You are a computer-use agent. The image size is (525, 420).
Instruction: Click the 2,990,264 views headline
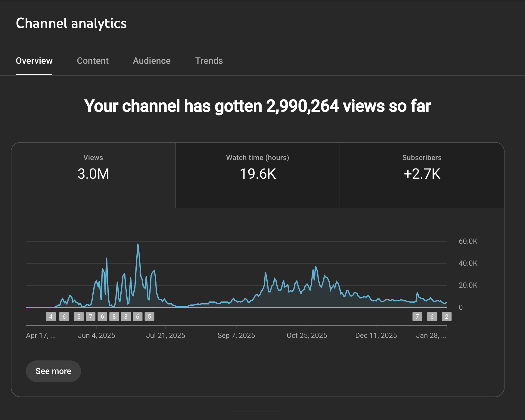(258, 106)
